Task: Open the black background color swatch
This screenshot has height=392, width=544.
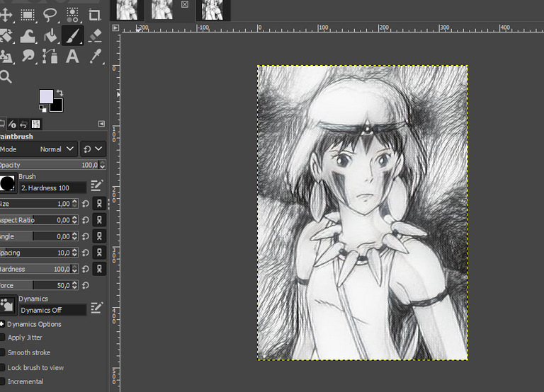Action: 58,107
